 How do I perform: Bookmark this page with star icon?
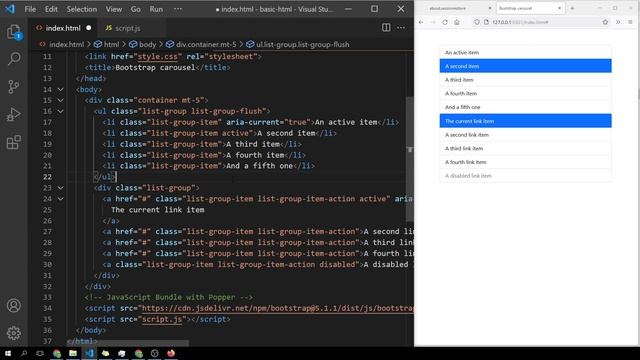[x=605, y=22]
